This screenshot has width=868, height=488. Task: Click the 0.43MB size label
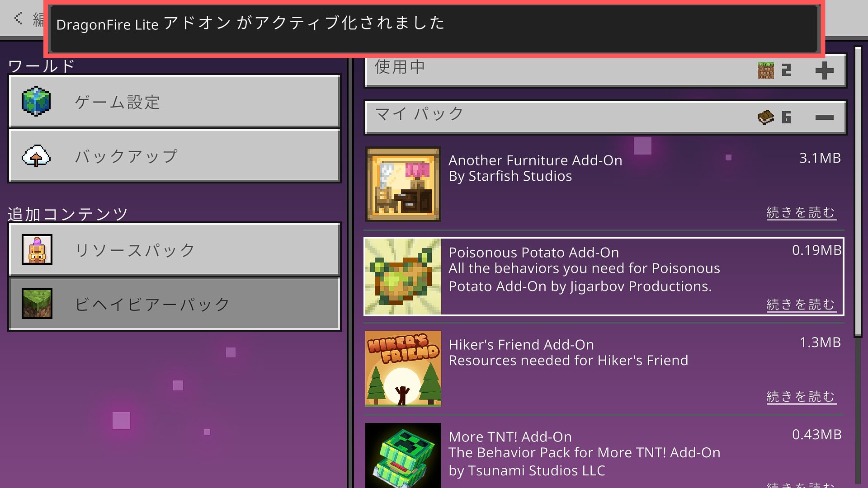click(x=817, y=435)
